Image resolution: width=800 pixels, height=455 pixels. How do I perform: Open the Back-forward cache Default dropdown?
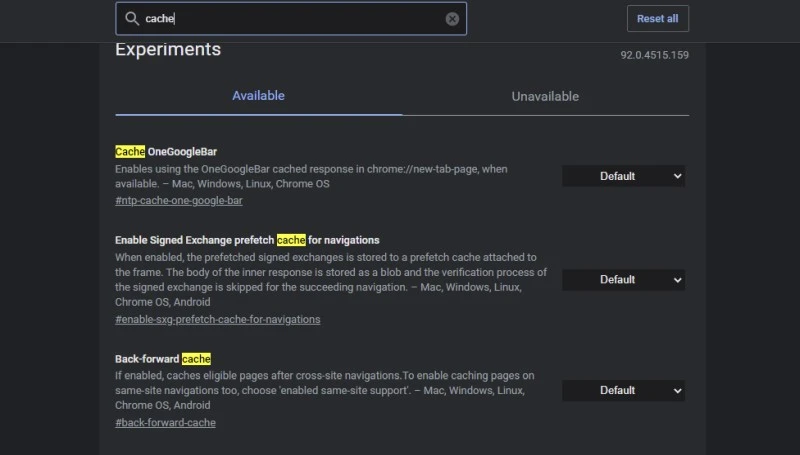click(x=623, y=390)
